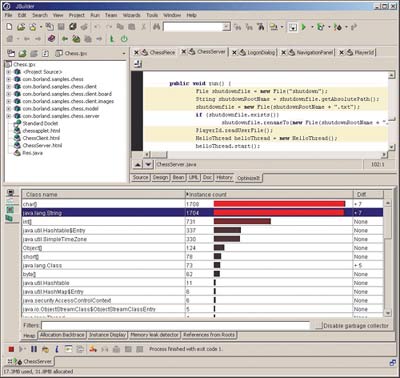Expand com.borland.samples.chess.model package
Image resolution: width=400 pixels, height=378 pixels.
[9, 108]
